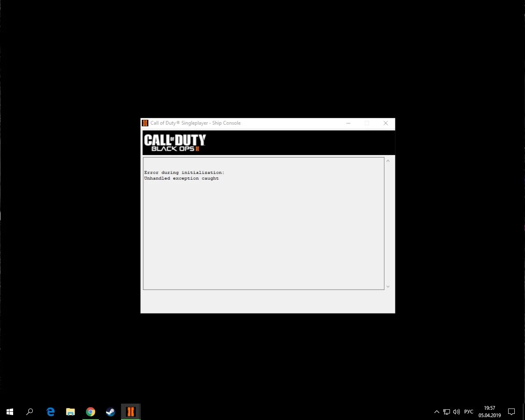Viewport: 525px width, 420px height.
Task: Click the Ship Console title bar text
Action: [x=196, y=123]
